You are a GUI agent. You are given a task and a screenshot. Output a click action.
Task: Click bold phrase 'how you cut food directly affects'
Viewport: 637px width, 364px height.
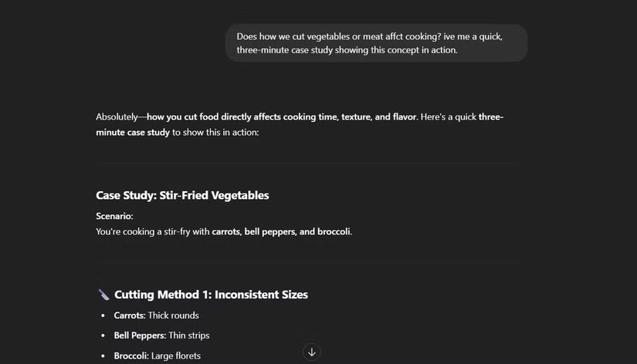pyautogui.click(x=232, y=117)
